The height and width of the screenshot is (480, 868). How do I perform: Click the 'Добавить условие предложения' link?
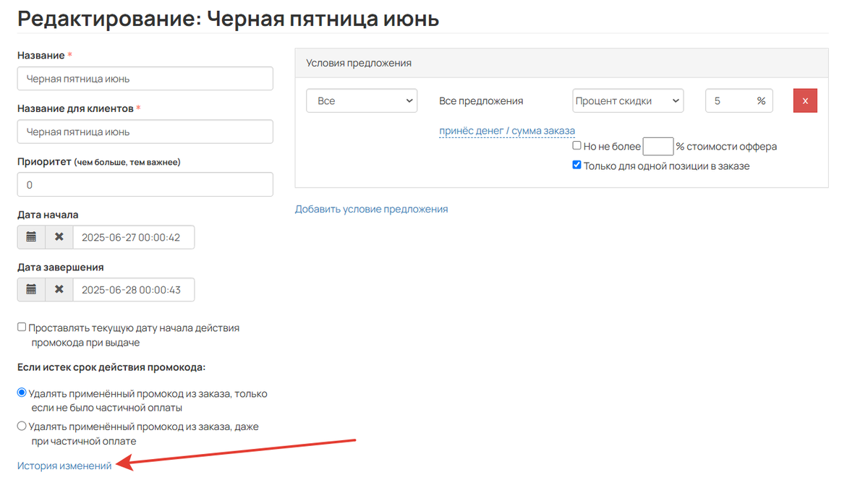point(371,209)
